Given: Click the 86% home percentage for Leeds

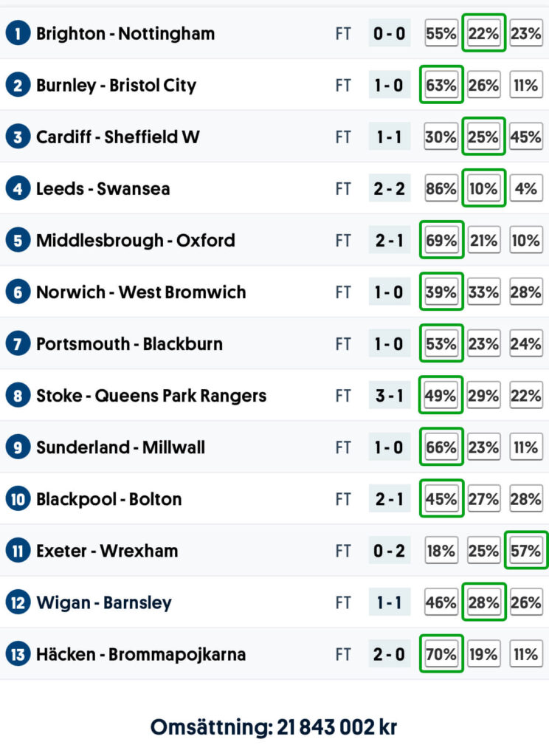Looking at the screenshot, I should pyautogui.click(x=441, y=188).
